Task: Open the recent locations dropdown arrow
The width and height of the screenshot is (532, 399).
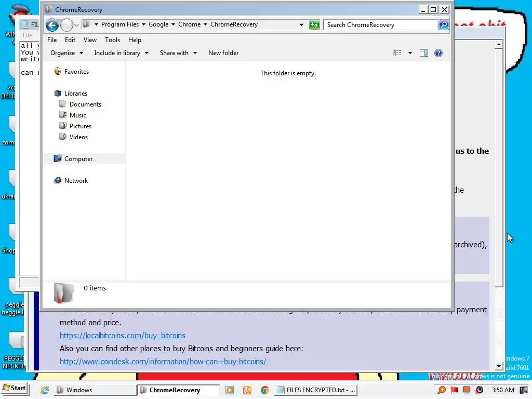Action: [77, 25]
